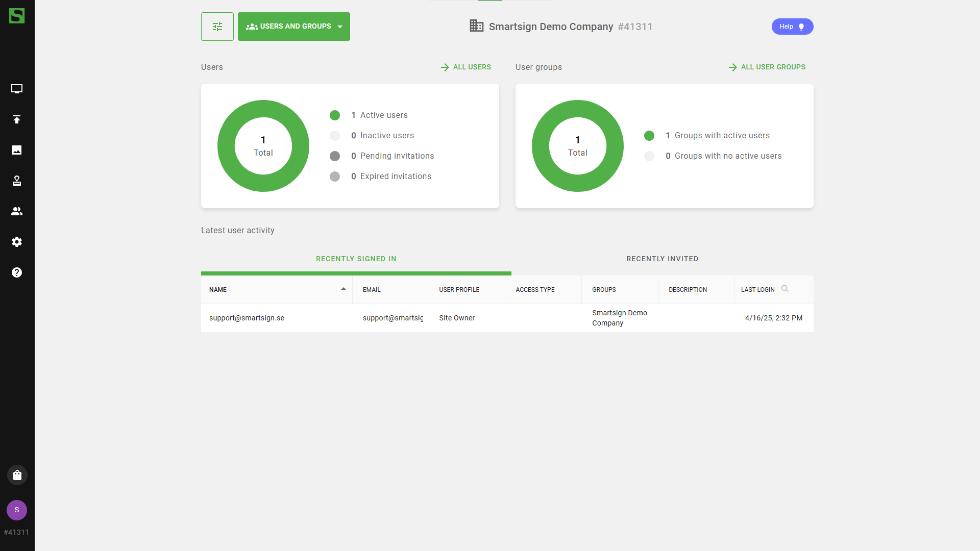Open the Smartsign logo home
The height and width of the screenshot is (551, 980).
point(17,16)
